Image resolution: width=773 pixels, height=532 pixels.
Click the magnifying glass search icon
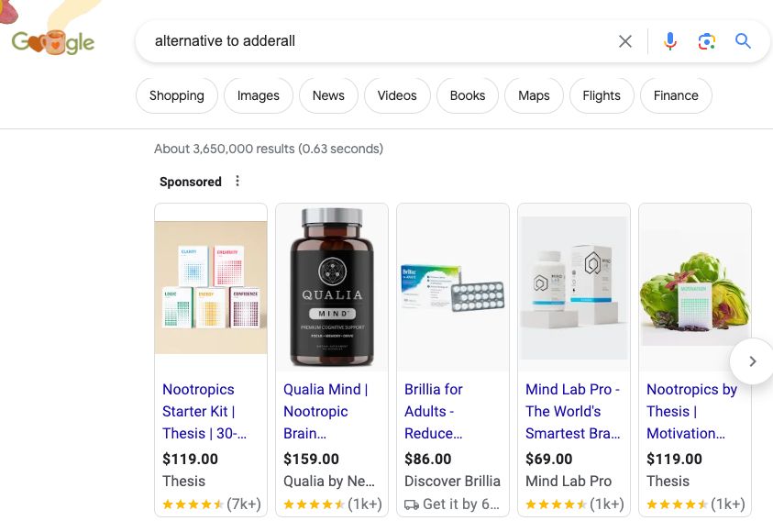[x=743, y=41]
